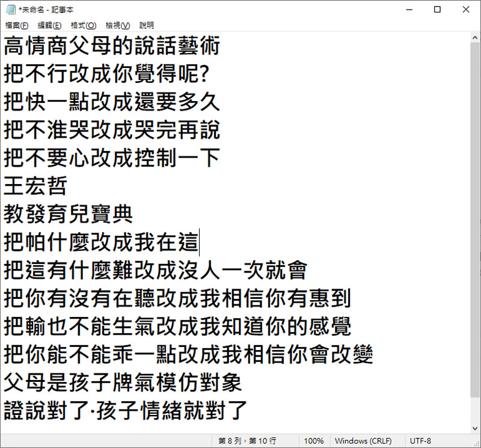Screen dimensions: 481x448
Task: Click the window title *未命名 - 記事本
Action: pyautogui.click(x=46, y=10)
